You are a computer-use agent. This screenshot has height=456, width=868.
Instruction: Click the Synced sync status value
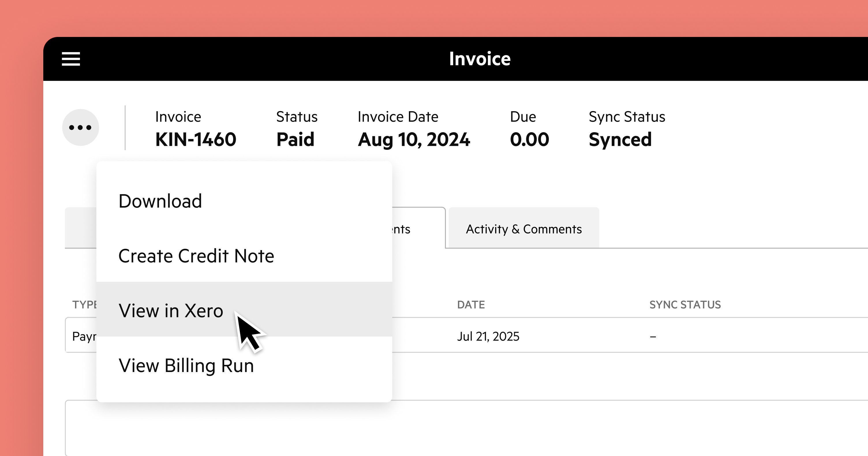pos(620,139)
